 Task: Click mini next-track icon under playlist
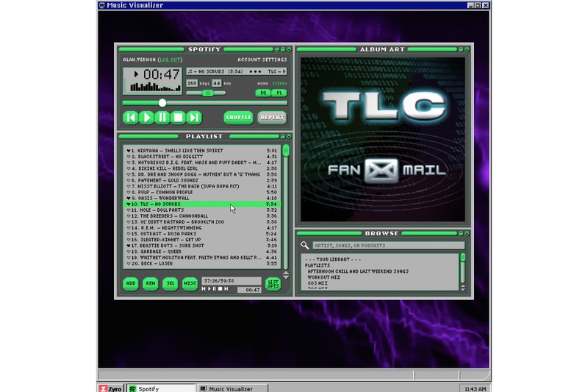pyautogui.click(x=226, y=289)
